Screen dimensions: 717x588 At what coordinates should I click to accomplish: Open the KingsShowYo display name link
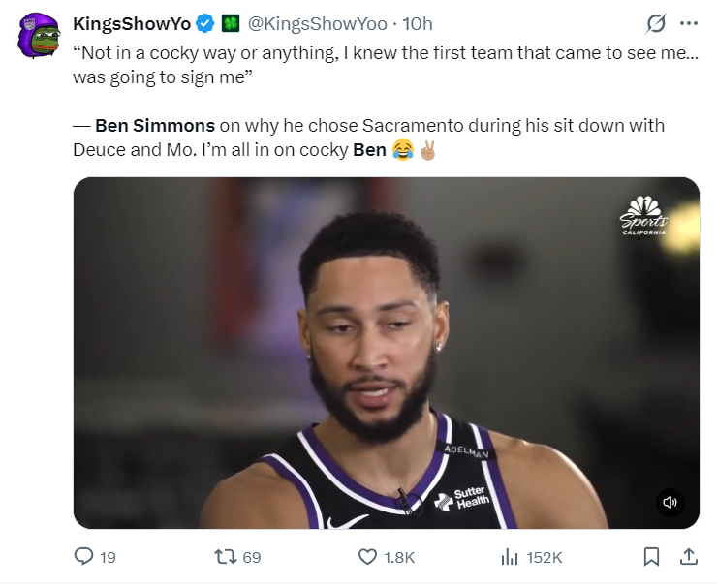click(x=132, y=24)
